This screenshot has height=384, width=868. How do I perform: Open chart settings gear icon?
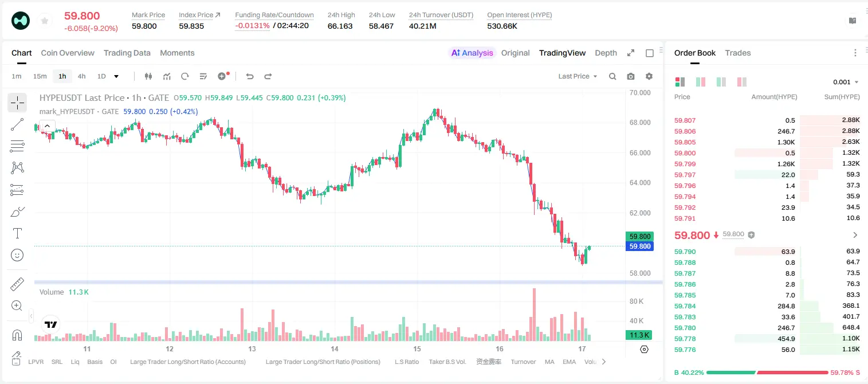[649, 76]
